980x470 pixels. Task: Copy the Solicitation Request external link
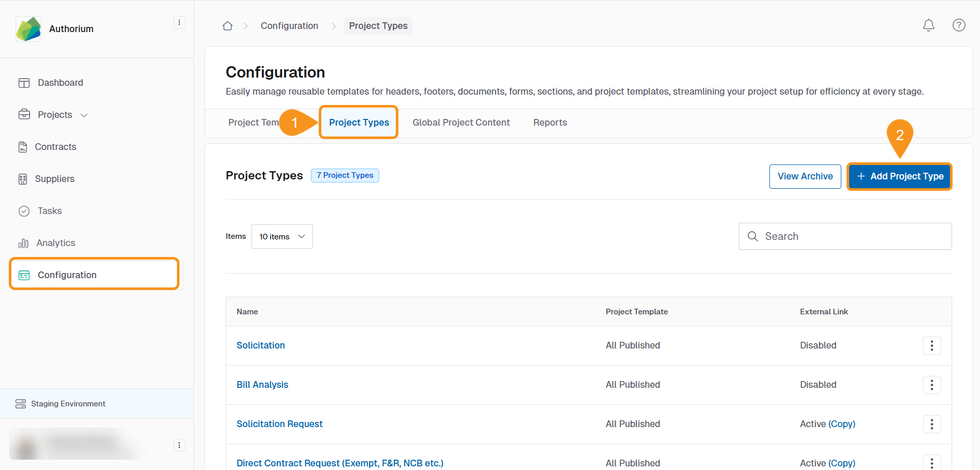pos(841,424)
